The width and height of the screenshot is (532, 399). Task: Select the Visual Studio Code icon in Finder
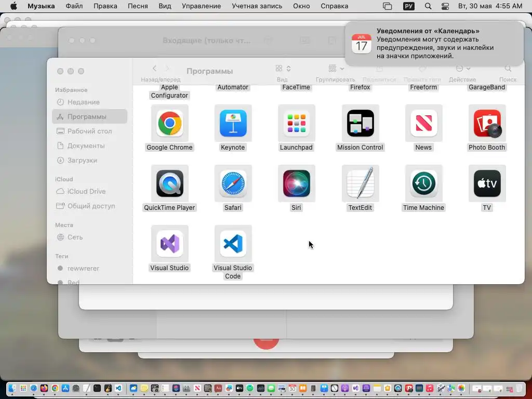(233, 244)
